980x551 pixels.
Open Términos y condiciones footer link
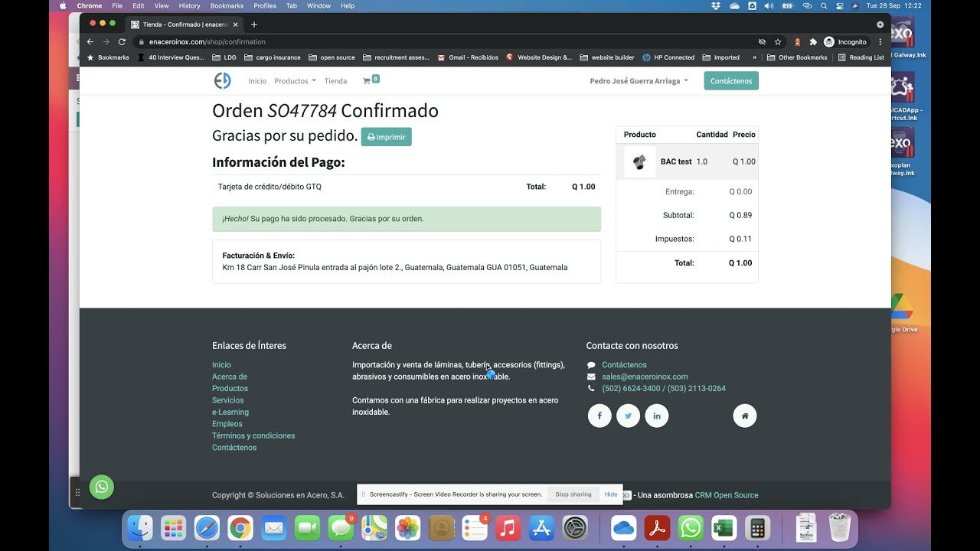pos(253,435)
